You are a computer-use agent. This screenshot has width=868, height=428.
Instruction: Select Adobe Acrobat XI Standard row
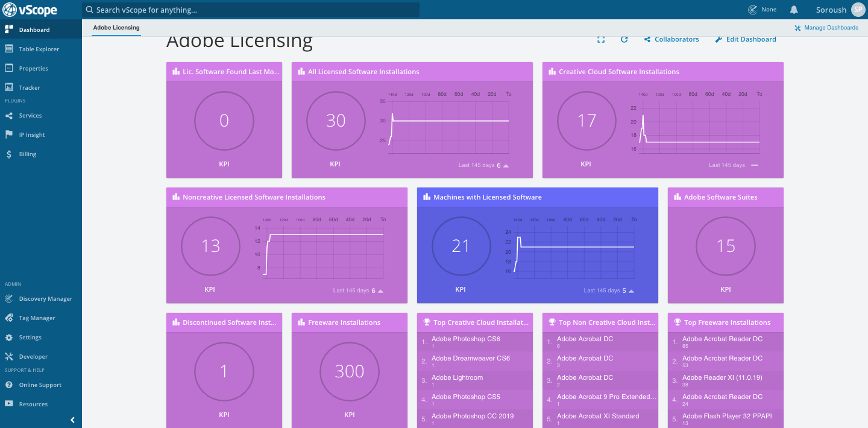(x=600, y=419)
